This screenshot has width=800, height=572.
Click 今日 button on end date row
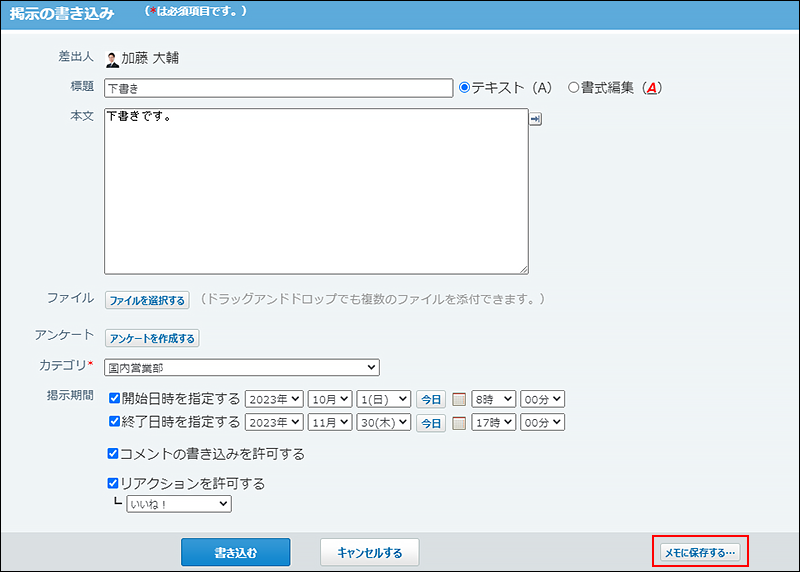coord(431,423)
